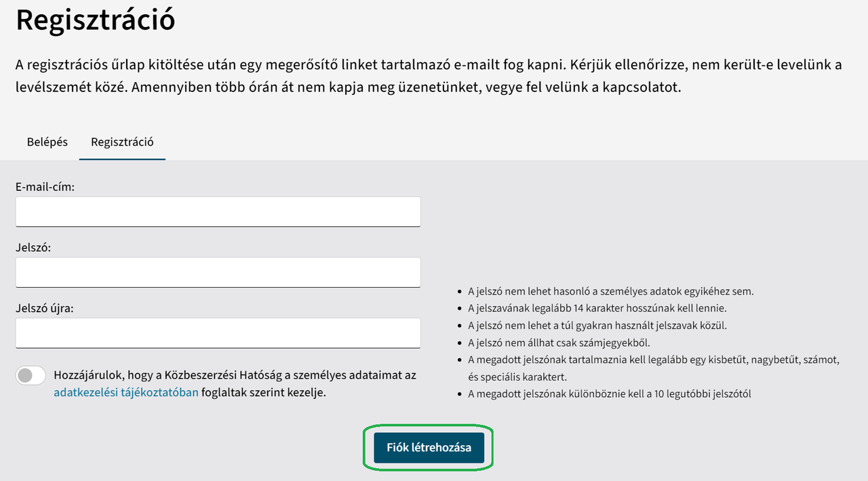Click the Hozzájárulok consent text

point(235,375)
